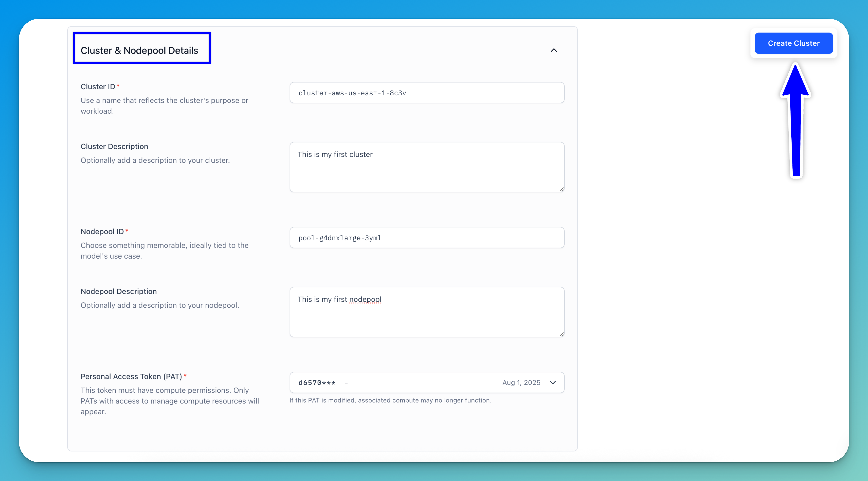Click the Create Cluster button
This screenshot has height=481, width=868.
point(793,43)
